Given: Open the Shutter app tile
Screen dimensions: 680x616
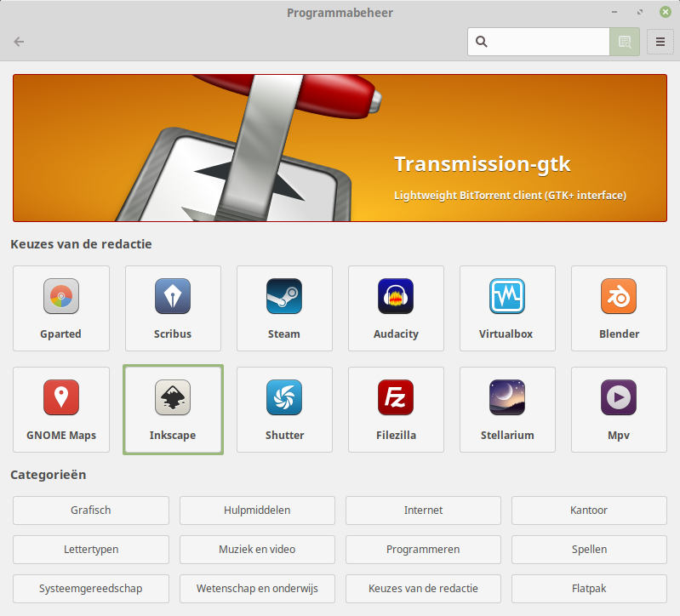Looking at the screenshot, I should 284,409.
